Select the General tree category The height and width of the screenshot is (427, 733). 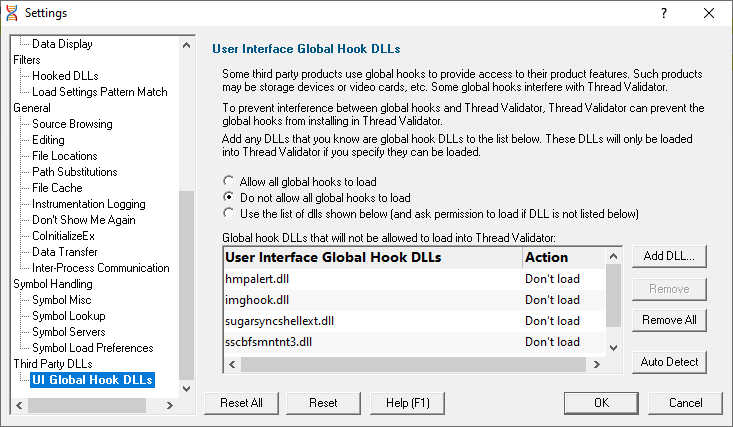point(32,108)
